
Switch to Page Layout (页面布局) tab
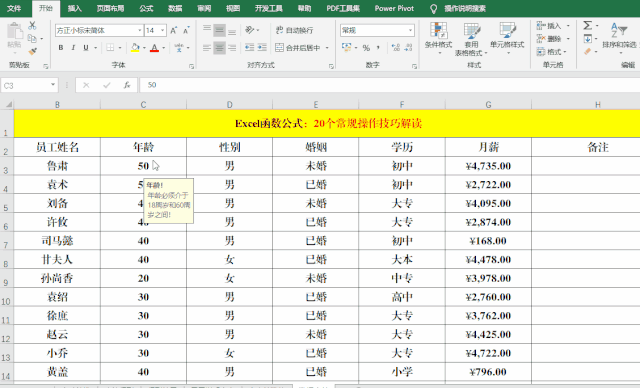pos(110,8)
